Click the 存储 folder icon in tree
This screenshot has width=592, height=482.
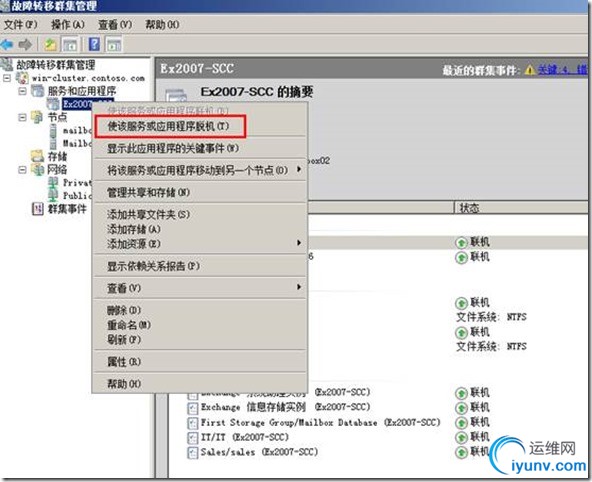point(37,156)
